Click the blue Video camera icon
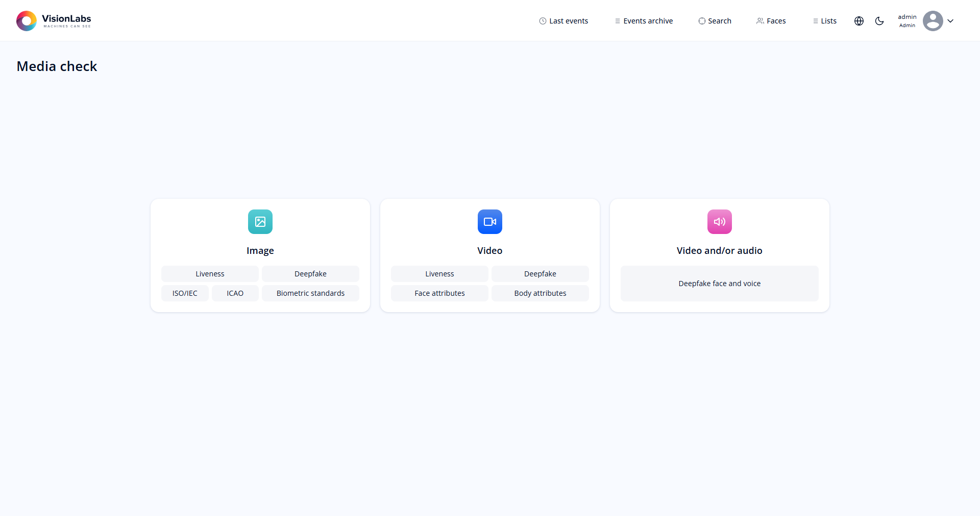This screenshot has height=516, width=980. (x=490, y=222)
